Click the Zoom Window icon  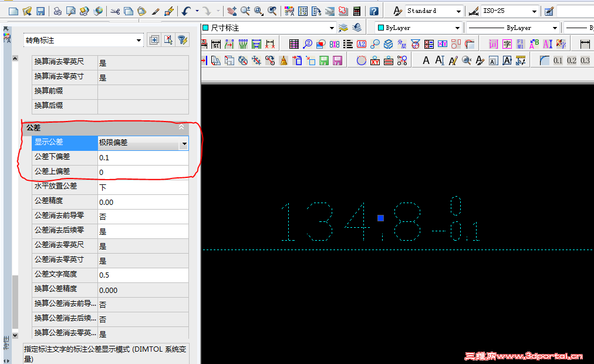coord(259,11)
